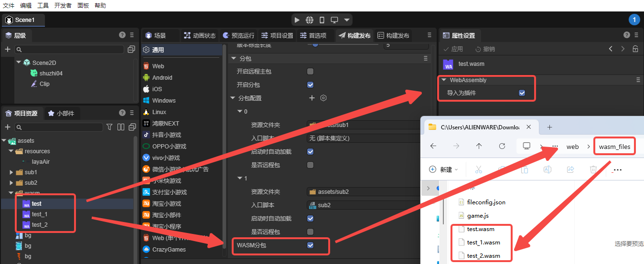The width and height of the screenshot is (644, 264).
Task: Click the lock icon in properties panel
Action: click(635, 49)
